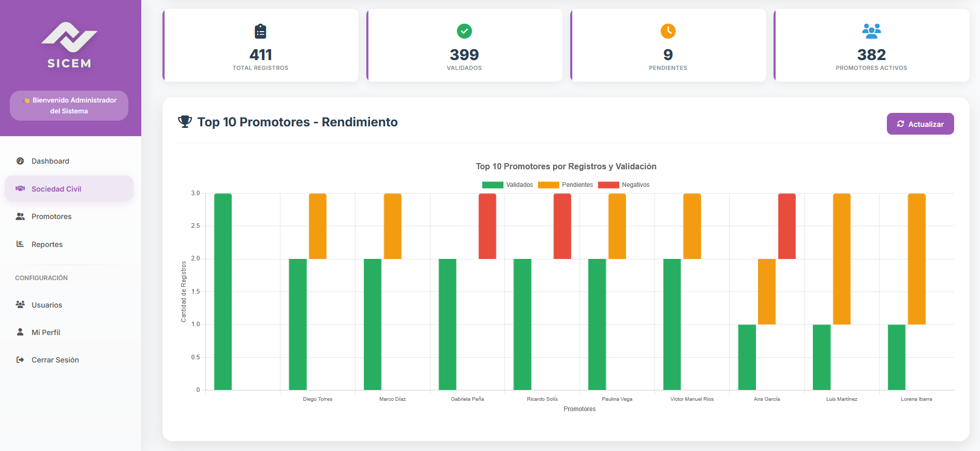Click Ana García's orange pendientes bar
This screenshot has width=980, height=451.
coord(767,292)
